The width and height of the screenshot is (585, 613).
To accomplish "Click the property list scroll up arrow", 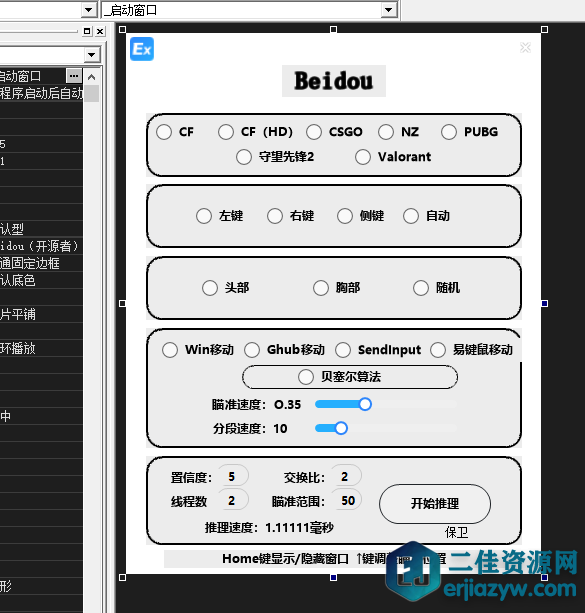I will (92, 77).
